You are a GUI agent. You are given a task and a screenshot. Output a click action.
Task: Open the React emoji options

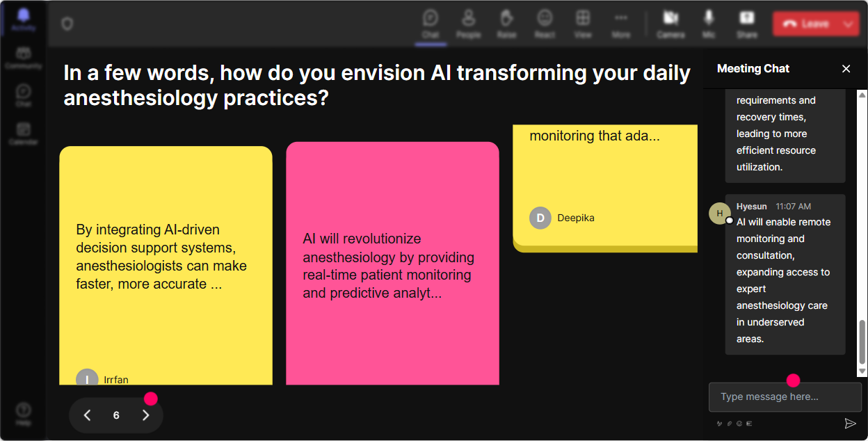click(x=545, y=24)
